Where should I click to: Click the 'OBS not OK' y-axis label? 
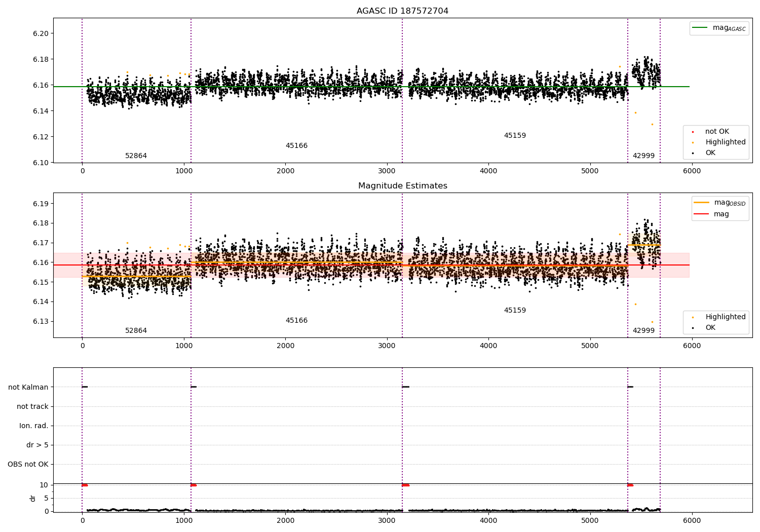(x=28, y=465)
